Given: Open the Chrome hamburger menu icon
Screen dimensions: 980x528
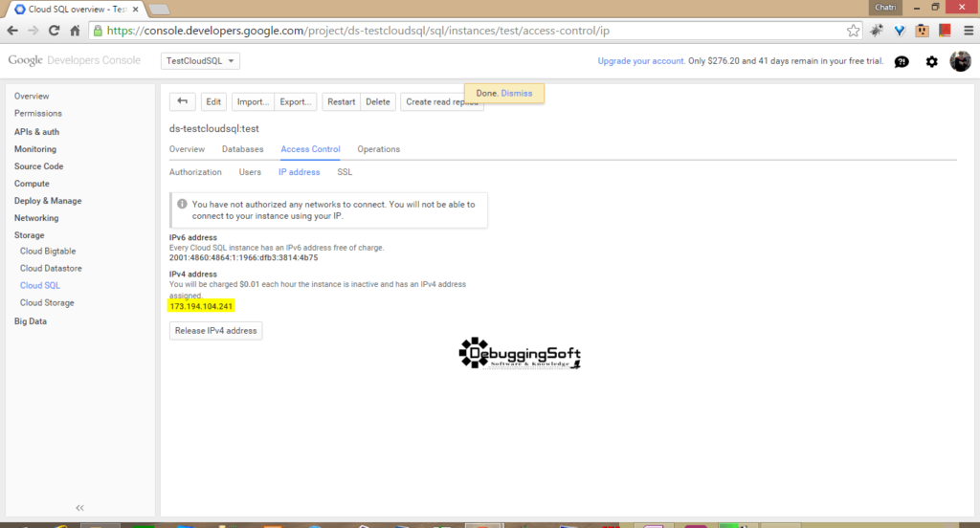Looking at the screenshot, I should pos(969,31).
